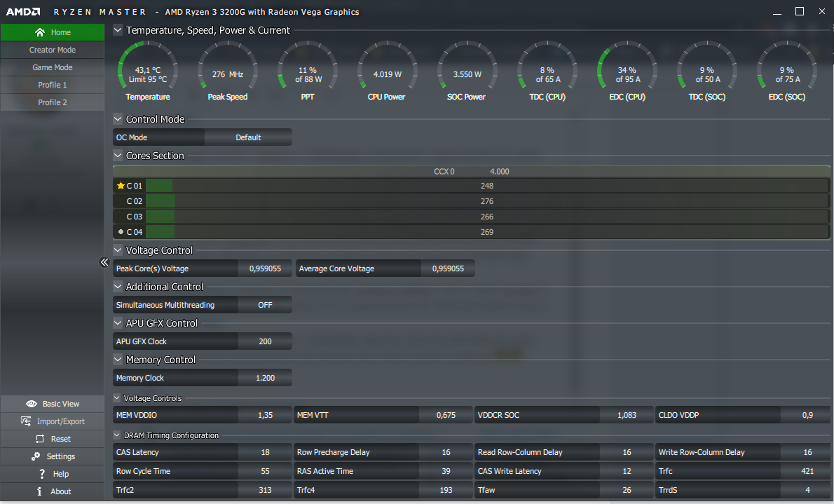Collapse the Memory Control section
834x504 pixels.
(x=118, y=360)
